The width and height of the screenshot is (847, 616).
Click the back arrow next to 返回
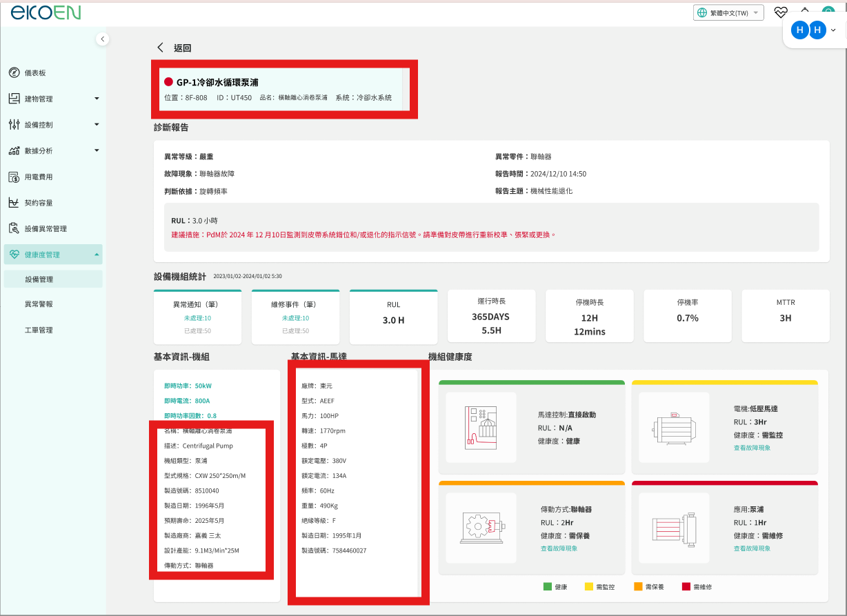point(161,48)
